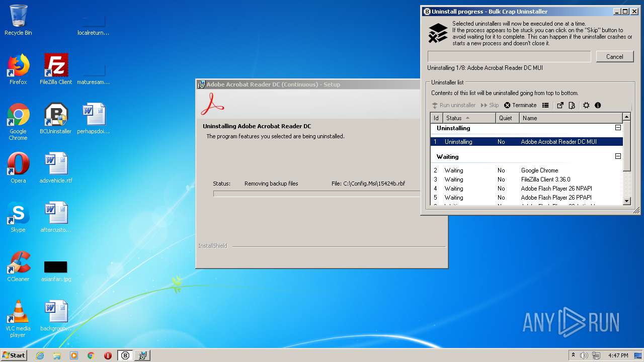Open the Skype desktop shortcut
The width and height of the screenshot is (644, 362).
click(18, 217)
